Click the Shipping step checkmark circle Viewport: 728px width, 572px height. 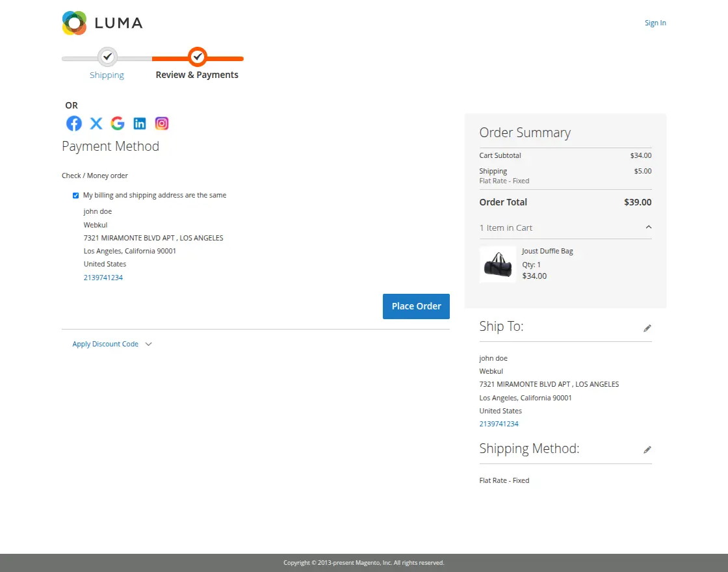pyautogui.click(x=107, y=57)
